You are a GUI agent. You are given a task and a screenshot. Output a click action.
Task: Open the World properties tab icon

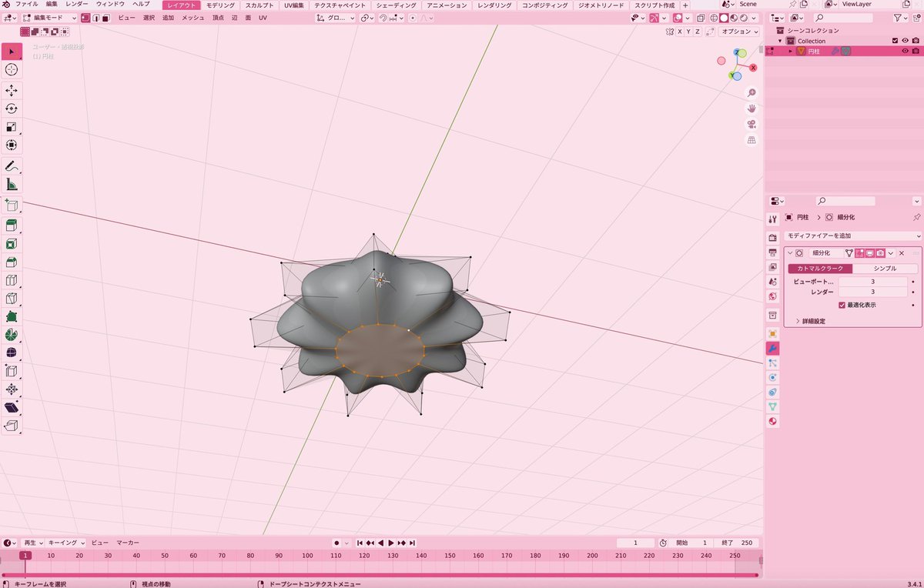pos(772,296)
